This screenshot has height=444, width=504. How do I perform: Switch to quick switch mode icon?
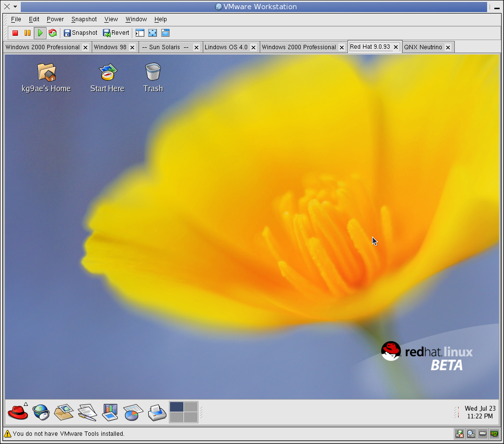tap(165, 33)
